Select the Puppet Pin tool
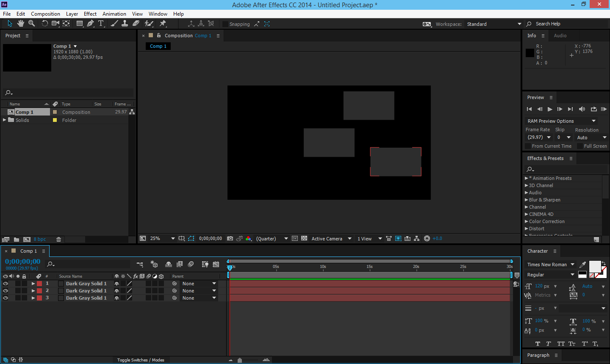Viewport: 610px width, 364px height. [x=163, y=24]
